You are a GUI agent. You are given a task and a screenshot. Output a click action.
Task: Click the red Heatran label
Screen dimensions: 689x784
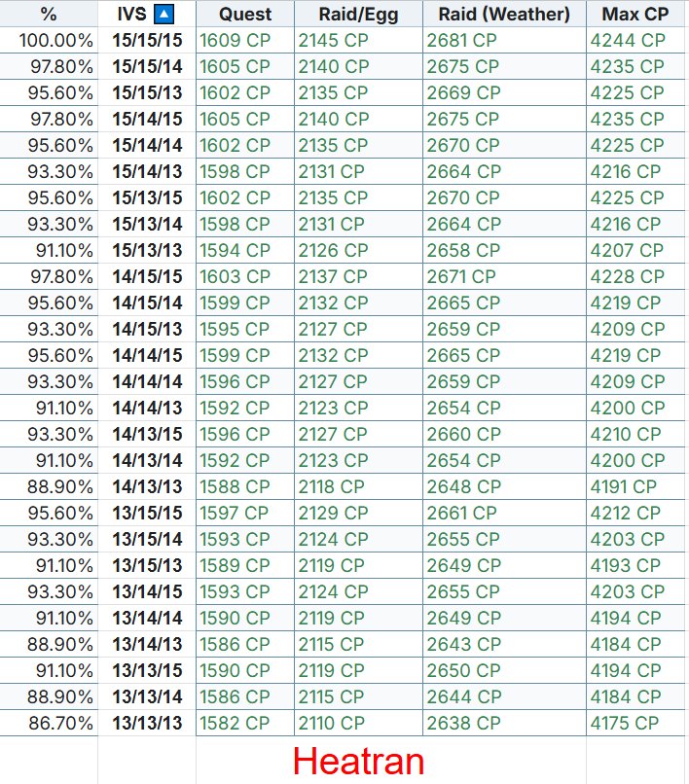tap(358, 761)
